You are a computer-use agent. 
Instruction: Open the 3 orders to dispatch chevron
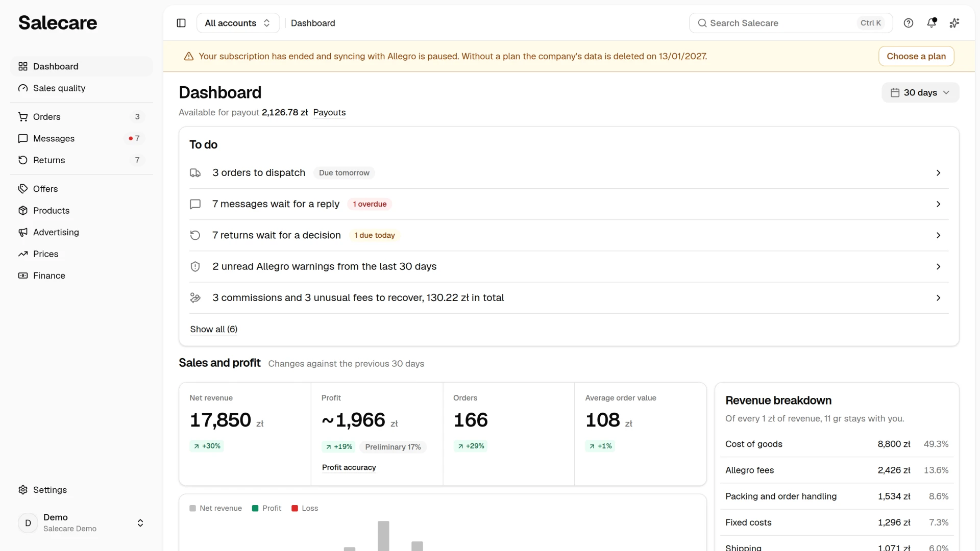938,173
